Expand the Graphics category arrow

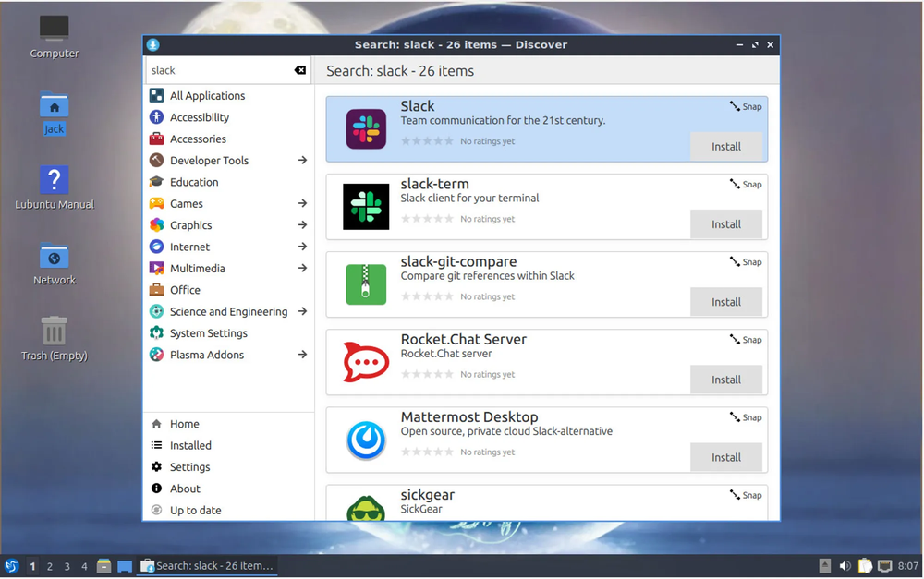(302, 225)
